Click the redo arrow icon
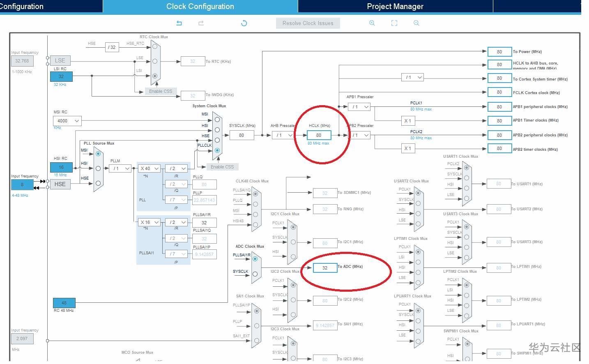The width and height of the screenshot is (589, 364). point(201,23)
